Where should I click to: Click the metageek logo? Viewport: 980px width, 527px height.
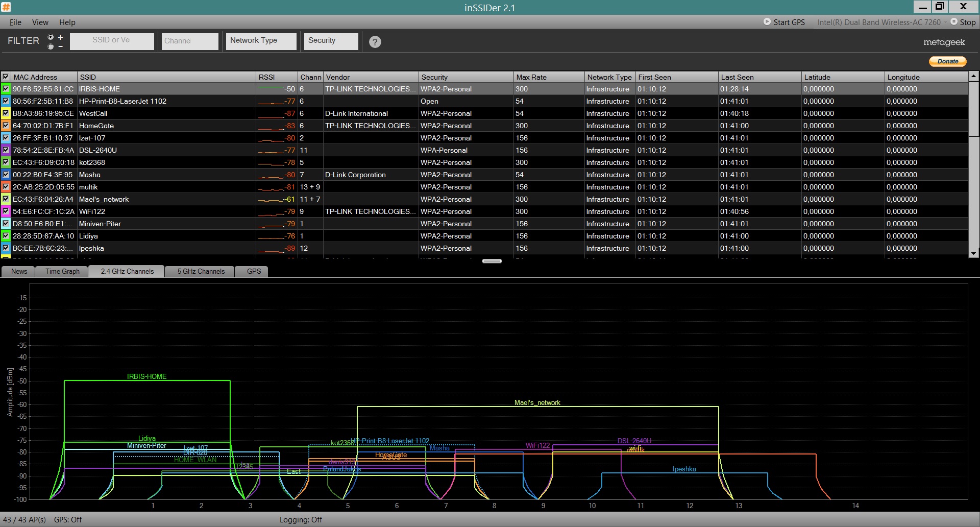[944, 42]
